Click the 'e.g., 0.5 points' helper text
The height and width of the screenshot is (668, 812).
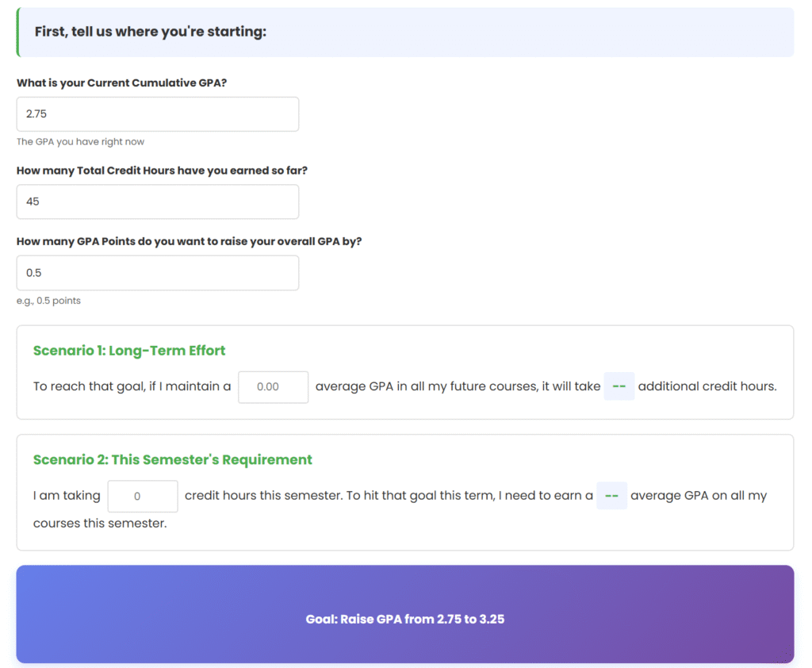tap(48, 301)
